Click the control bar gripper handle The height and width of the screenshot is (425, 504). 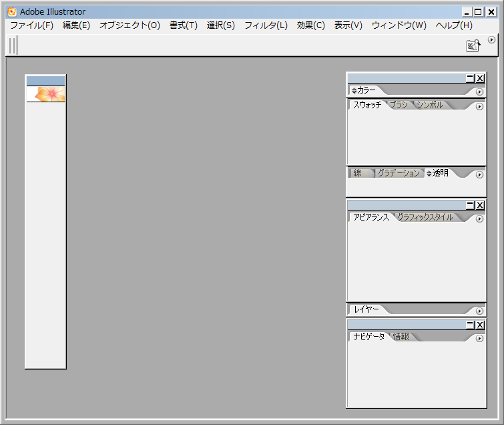coord(13,45)
